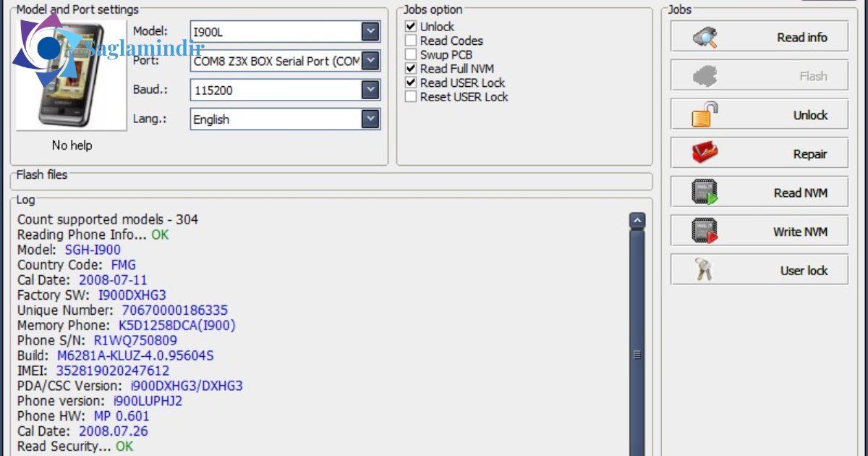Click Phone version 'i900LUPHJ2'

point(148,401)
